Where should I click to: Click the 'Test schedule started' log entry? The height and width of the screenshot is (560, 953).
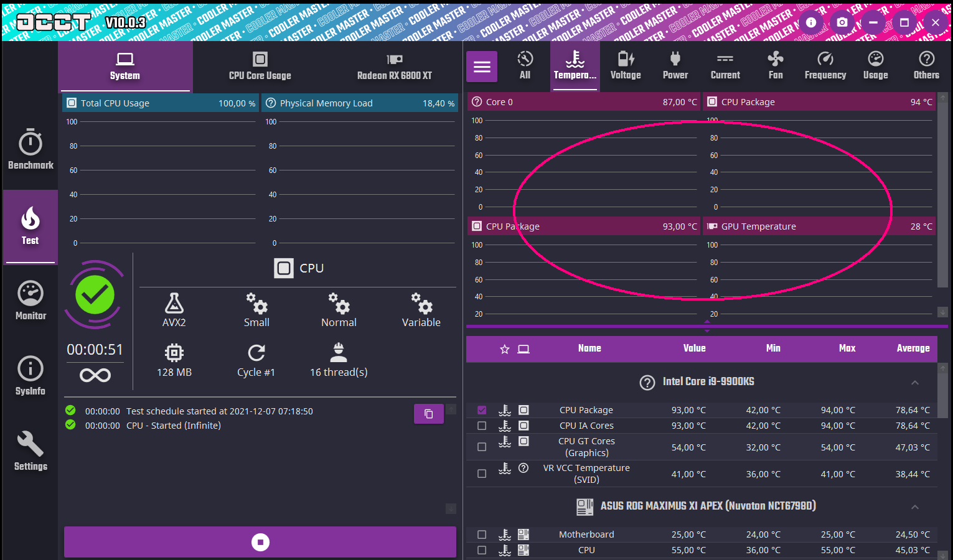[220, 411]
